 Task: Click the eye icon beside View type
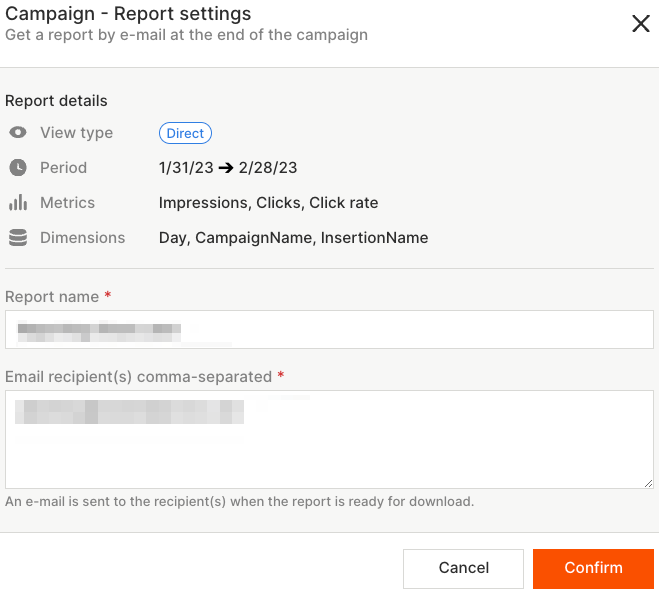(18, 133)
